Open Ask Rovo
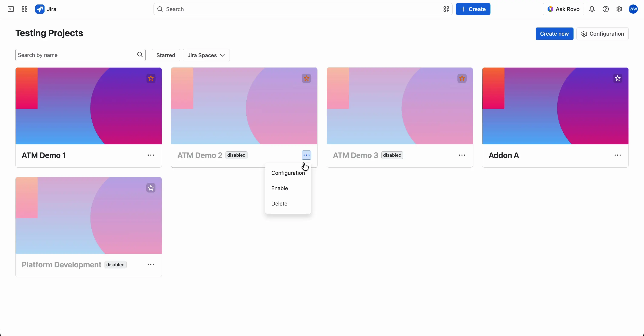The width and height of the screenshot is (644, 336). pos(563,9)
